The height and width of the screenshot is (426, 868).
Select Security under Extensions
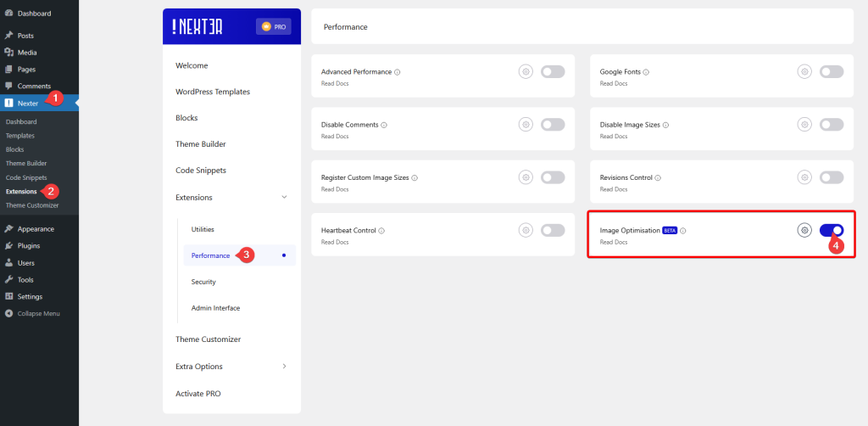pyautogui.click(x=203, y=282)
